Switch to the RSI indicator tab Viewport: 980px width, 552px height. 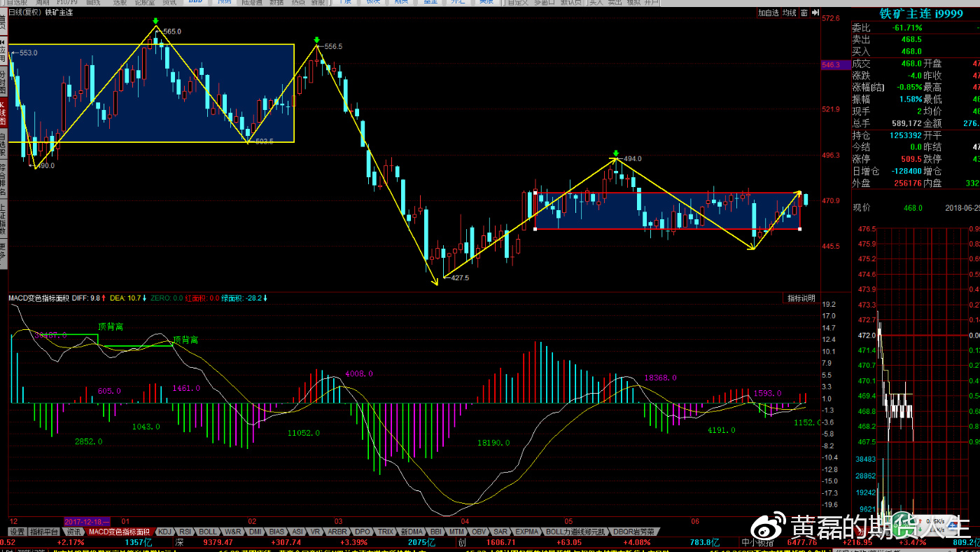point(185,532)
